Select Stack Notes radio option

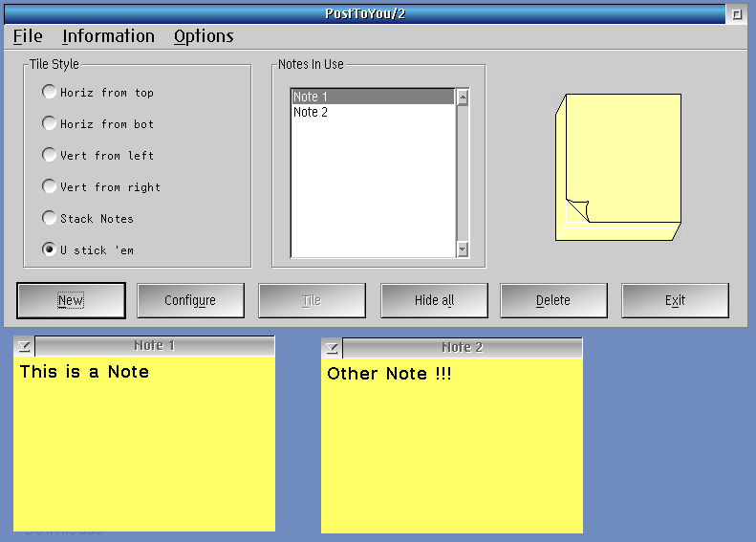click(x=50, y=219)
